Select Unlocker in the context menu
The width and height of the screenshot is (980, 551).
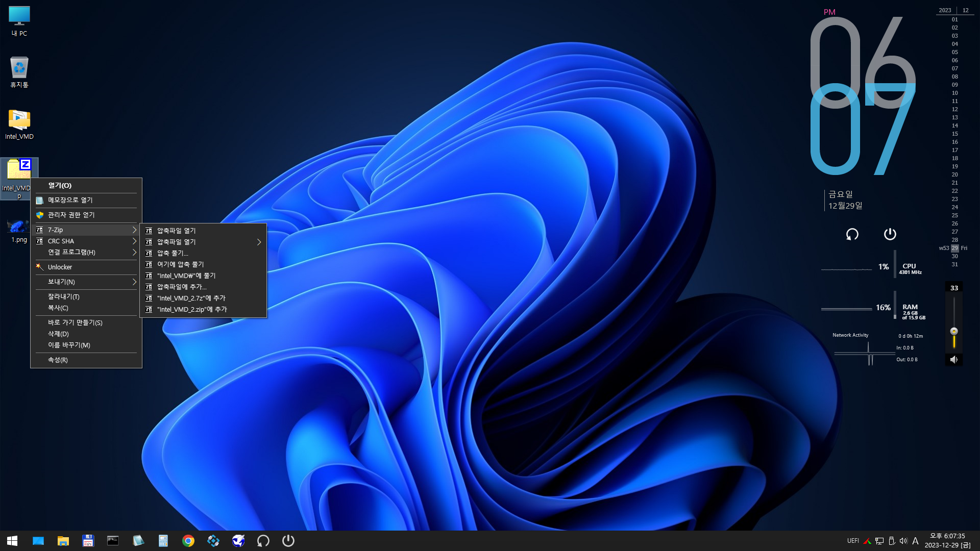click(x=86, y=267)
